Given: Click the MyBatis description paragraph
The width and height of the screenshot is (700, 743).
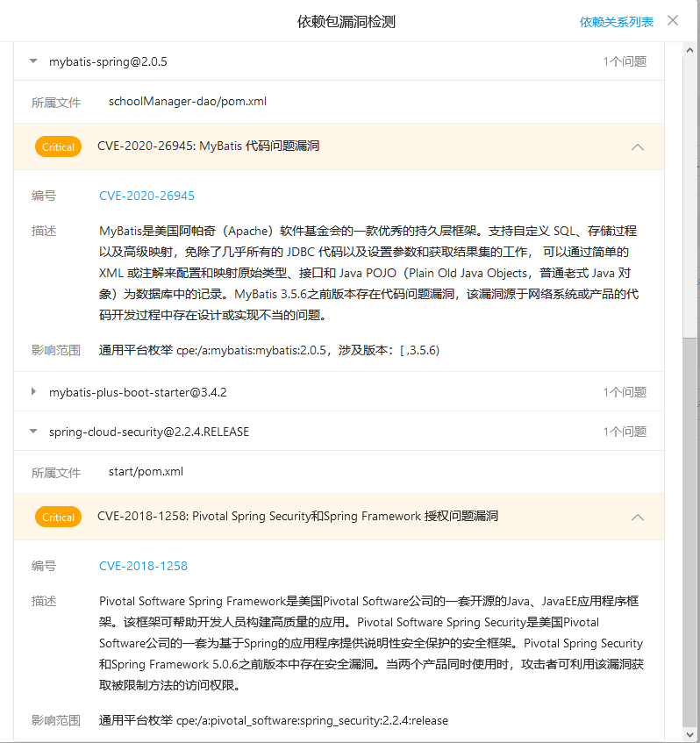Looking at the screenshot, I should pos(368,273).
